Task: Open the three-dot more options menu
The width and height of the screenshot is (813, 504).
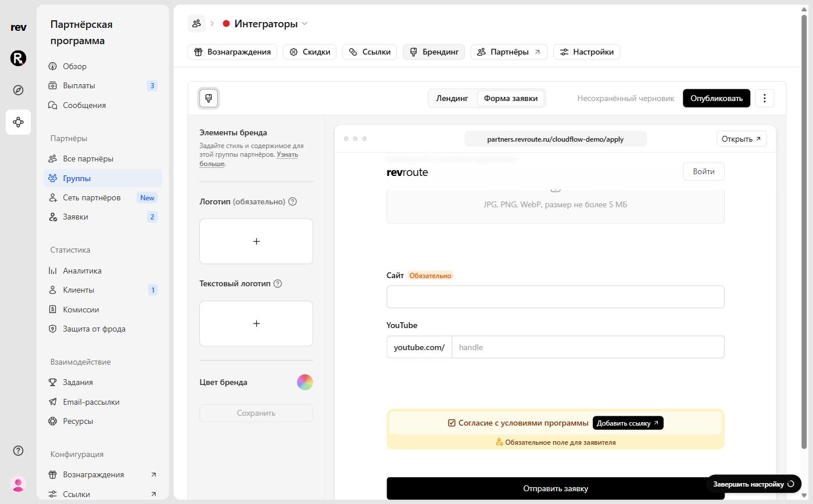Action: click(764, 98)
